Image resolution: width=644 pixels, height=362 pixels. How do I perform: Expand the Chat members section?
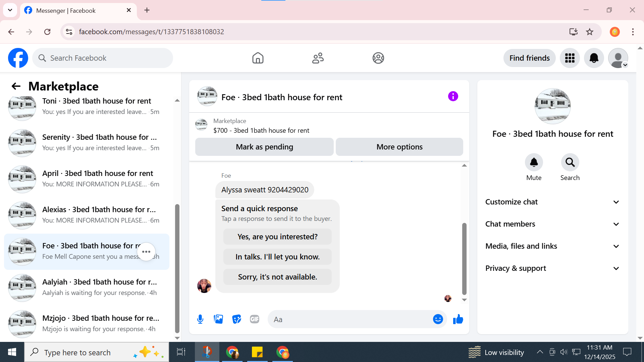552,224
